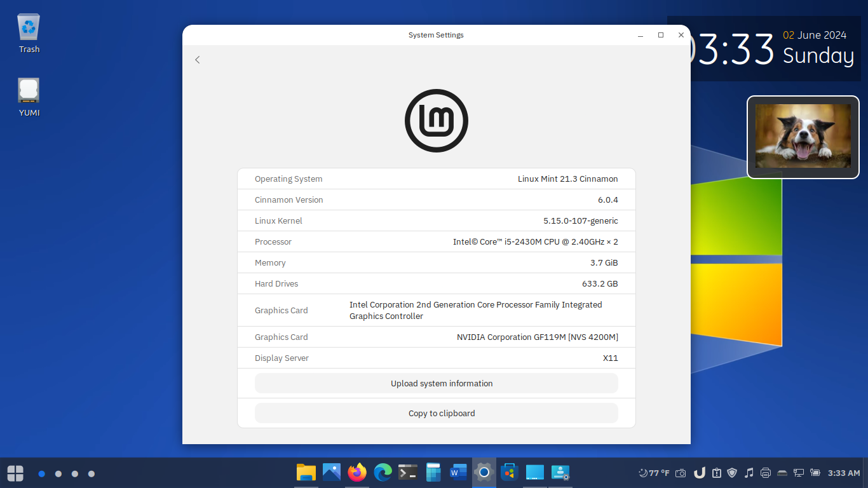Screen dimensions: 868x488
Task: Open the Trash desktop icon
Action: click(x=29, y=34)
